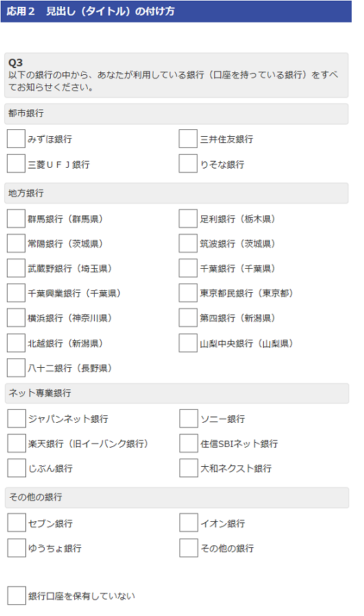Select the 大和ネクスト銀行 checkbox

(x=189, y=468)
